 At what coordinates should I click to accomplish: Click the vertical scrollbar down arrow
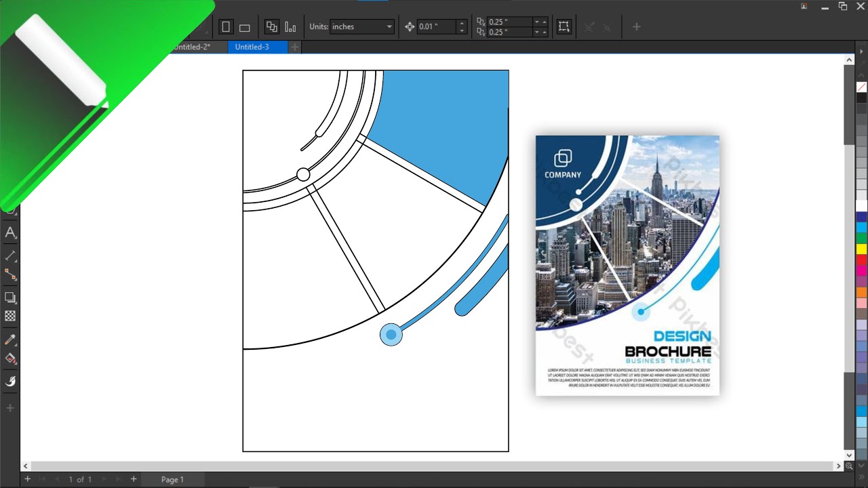coord(849,455)
